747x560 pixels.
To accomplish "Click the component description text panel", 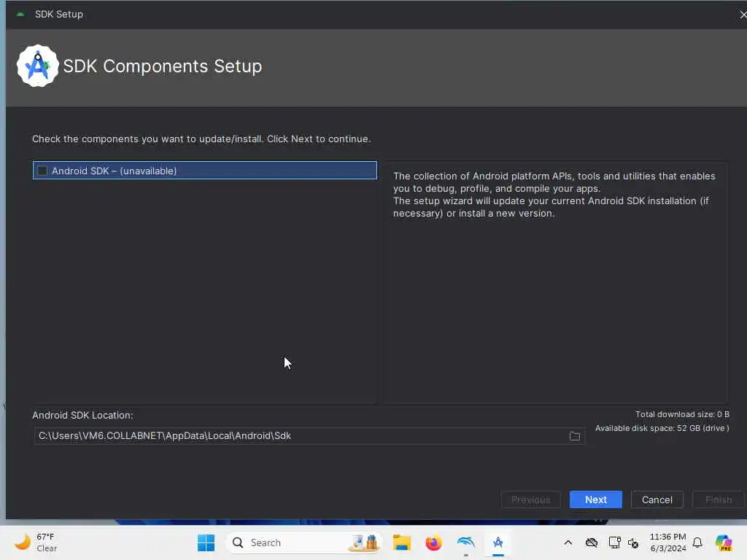I will pyautogui.click(x=556, y=282).
